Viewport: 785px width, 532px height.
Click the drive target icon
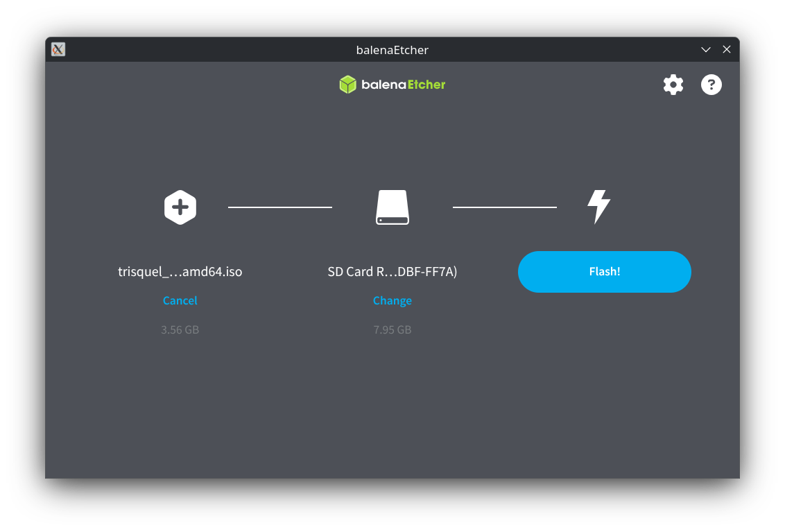(392, 207)
